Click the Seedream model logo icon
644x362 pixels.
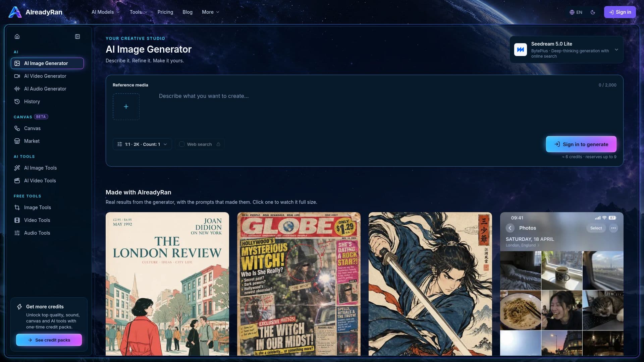pos(521,50)
